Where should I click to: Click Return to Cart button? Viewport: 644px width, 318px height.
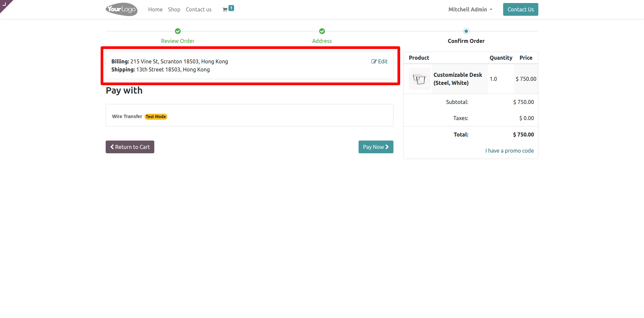coord(130,147)
